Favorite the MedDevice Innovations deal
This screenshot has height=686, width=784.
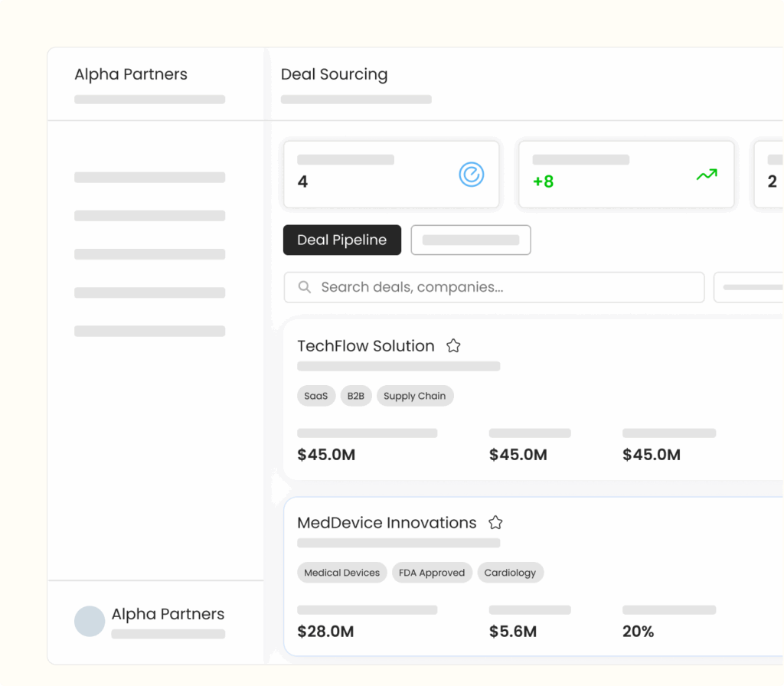click(495, 522)
